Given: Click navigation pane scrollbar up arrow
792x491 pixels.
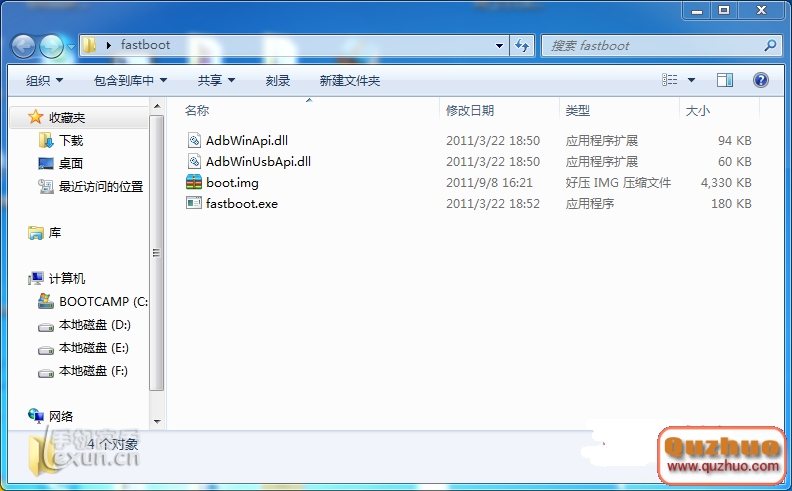Looking at the screenshot, I should (x=157, y=106).
